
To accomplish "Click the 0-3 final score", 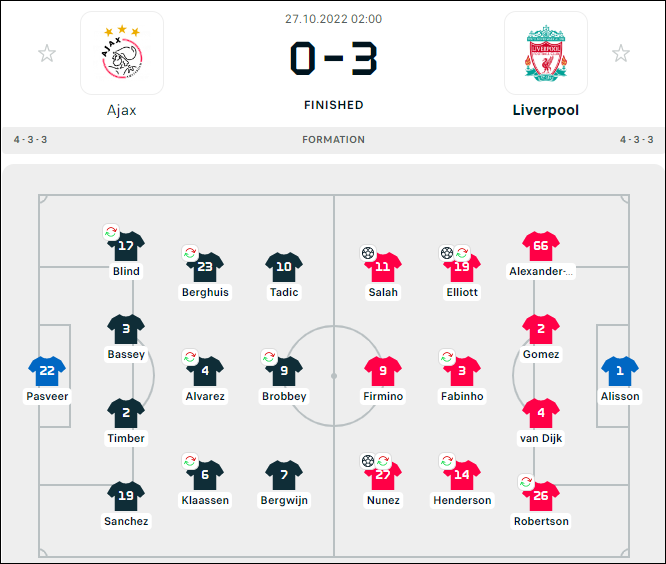I will 333,58.
